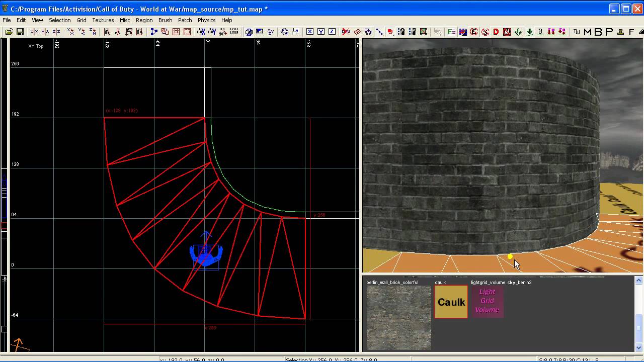Click the red D toolbar icon
Viewport: 644px width, 362px height.
click(x=496, y=32)
